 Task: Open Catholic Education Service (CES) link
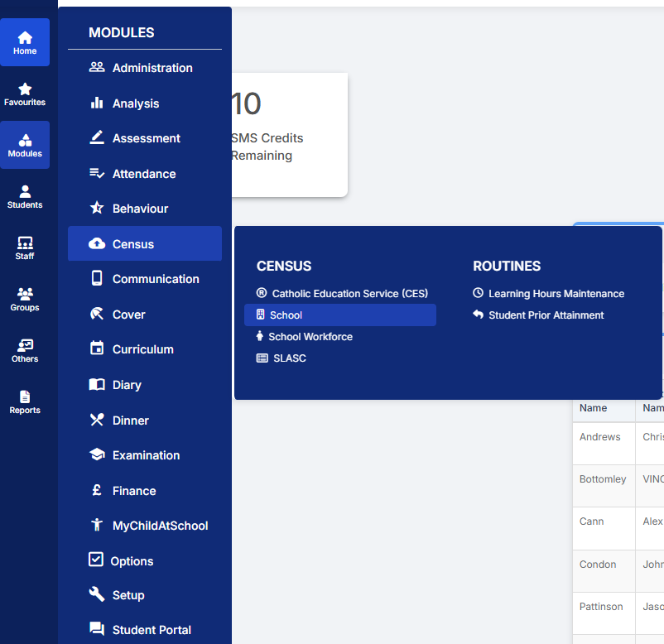(349, 294)
